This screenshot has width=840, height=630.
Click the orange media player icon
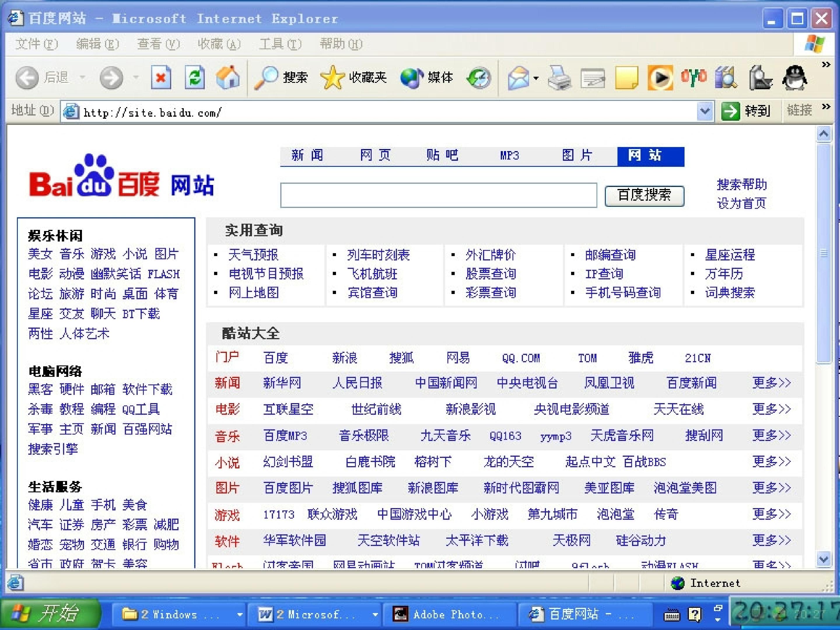(x=660, y=78)
